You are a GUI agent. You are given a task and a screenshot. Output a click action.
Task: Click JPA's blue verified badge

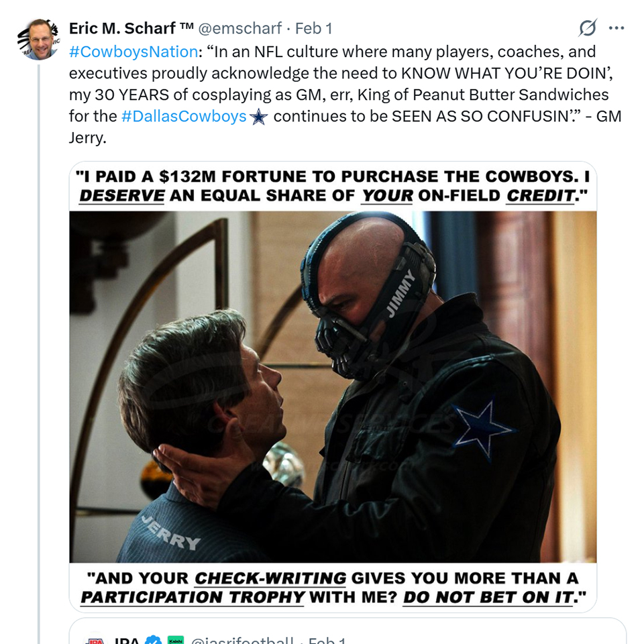click(154, 640)
